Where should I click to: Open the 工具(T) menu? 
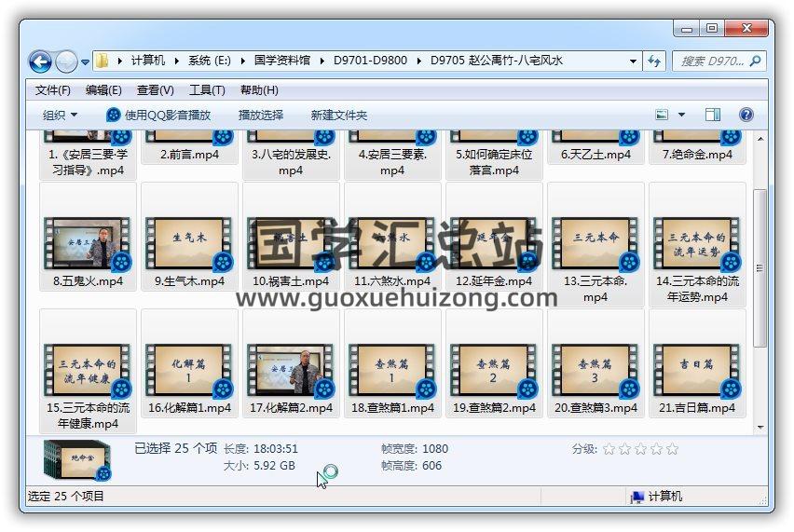[207, 90]
